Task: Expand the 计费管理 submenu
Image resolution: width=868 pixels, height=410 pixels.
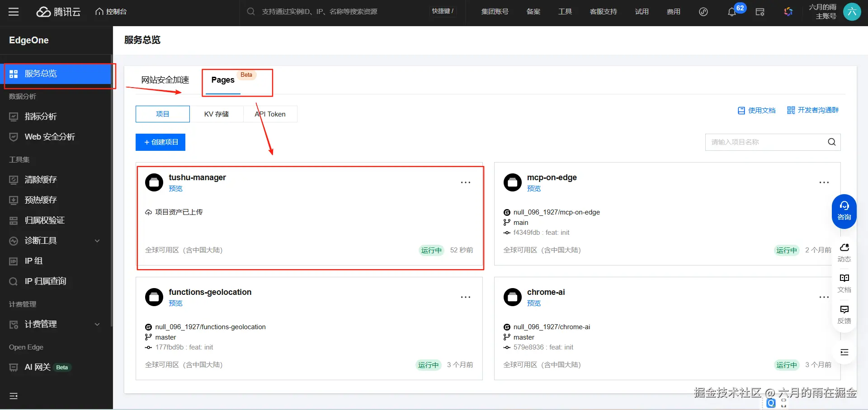Action: pyautogui.click(x=97, y=324)
